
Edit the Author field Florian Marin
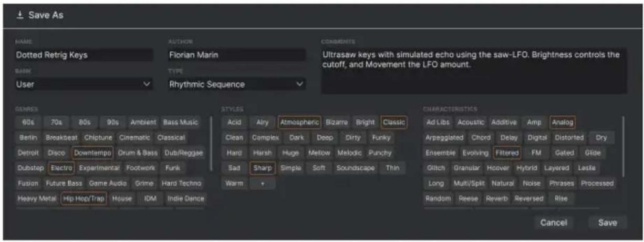236,55
